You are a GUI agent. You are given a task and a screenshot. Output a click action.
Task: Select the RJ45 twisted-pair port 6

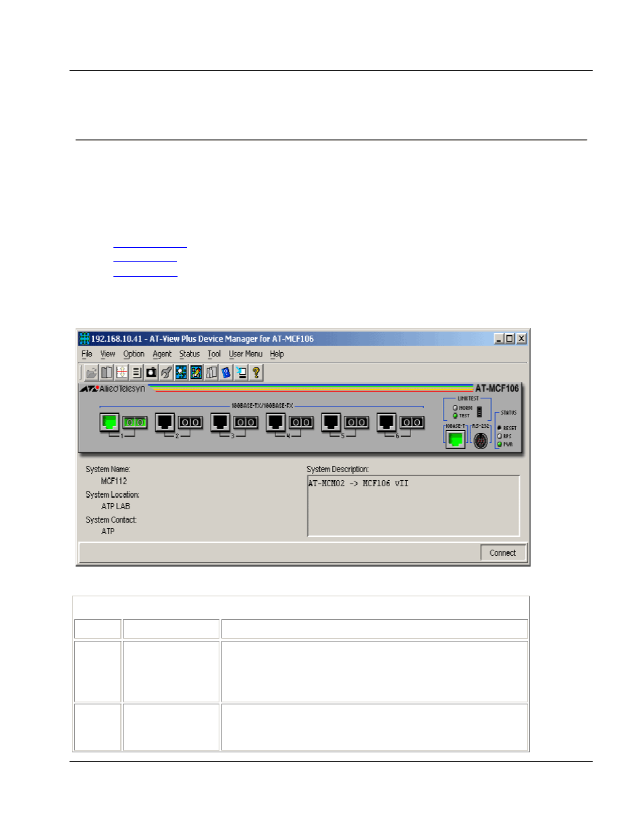pos(386,422)
